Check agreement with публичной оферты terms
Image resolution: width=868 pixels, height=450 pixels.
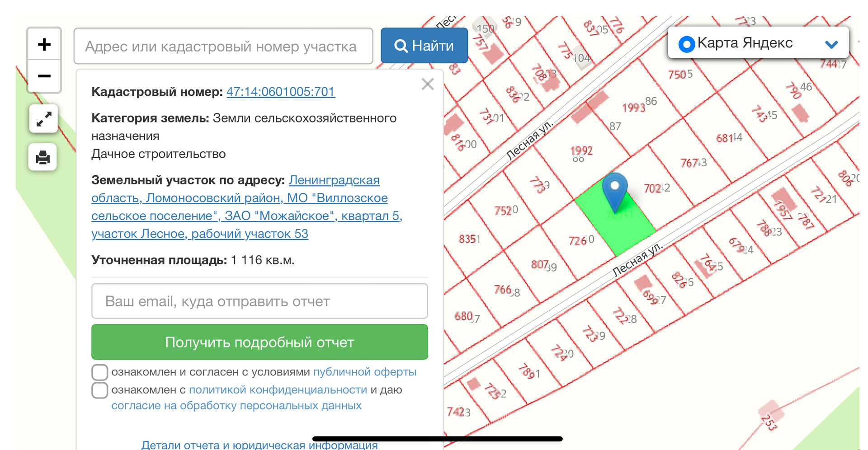click(x=100, y=372)
